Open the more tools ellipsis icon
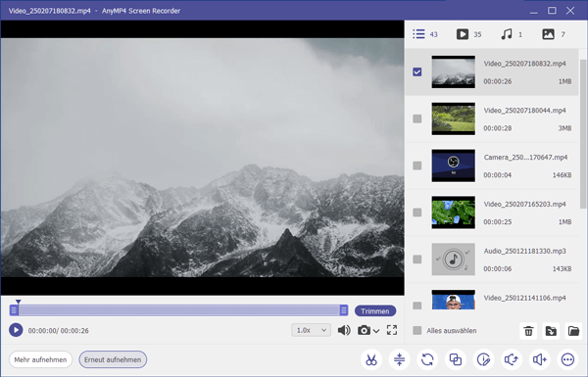The height and width of the screenshot is (377, 588). [567, 359]
